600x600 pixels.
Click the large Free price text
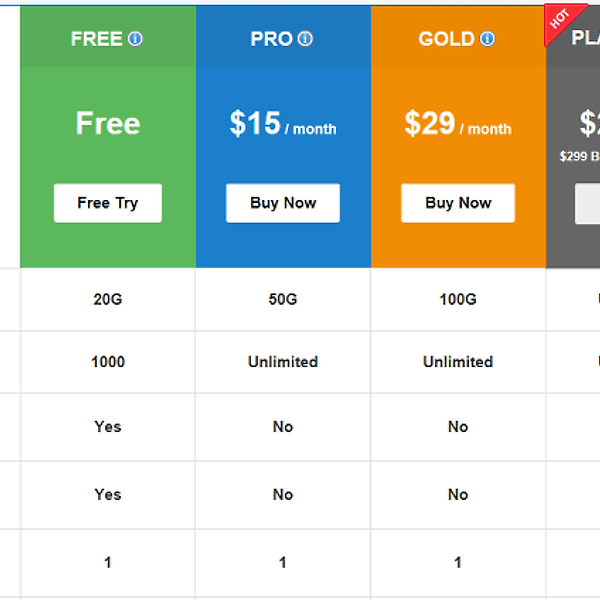(108, 124)
